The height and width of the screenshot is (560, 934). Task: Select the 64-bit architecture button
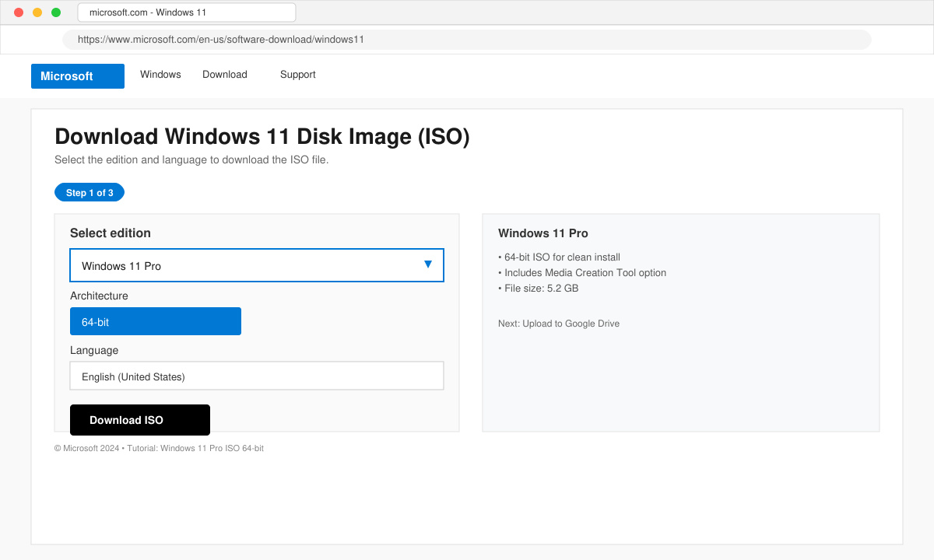(x=156, y=321)
